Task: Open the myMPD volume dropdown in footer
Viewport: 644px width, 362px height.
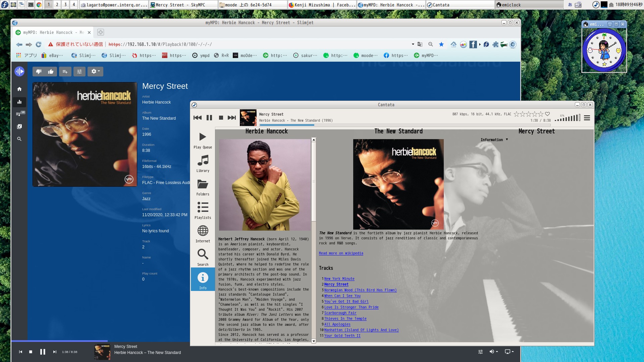Action: click(x=493, y=352)
